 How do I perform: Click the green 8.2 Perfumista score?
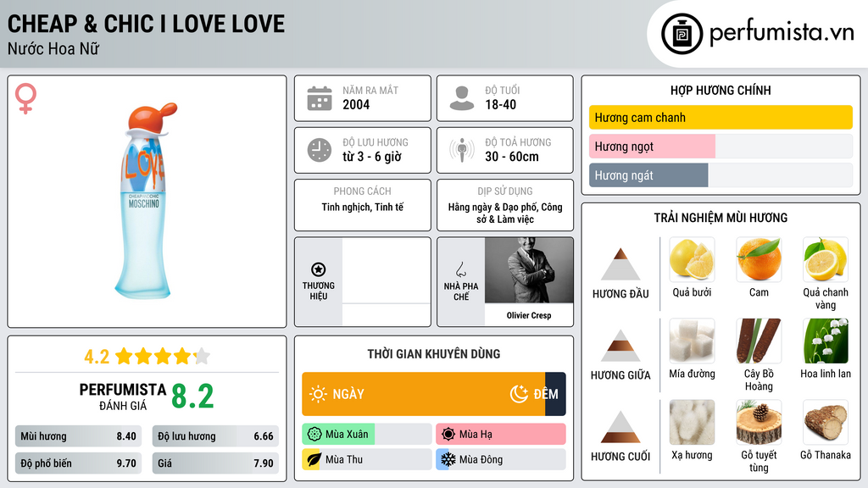point(192,396)
